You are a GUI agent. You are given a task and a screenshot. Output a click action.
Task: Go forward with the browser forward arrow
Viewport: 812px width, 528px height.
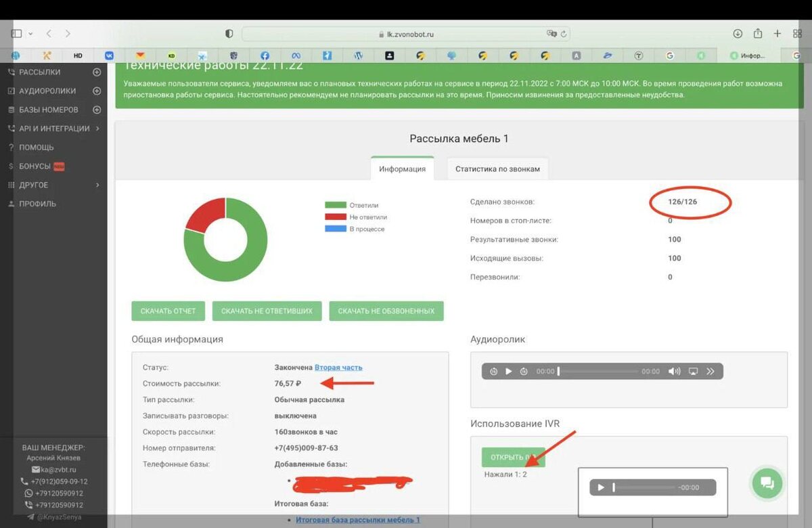click(68, 33)
